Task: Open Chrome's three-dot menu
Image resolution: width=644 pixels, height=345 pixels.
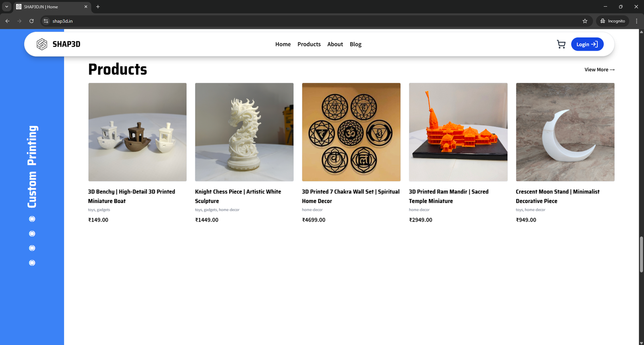Action: click(636, 21)
